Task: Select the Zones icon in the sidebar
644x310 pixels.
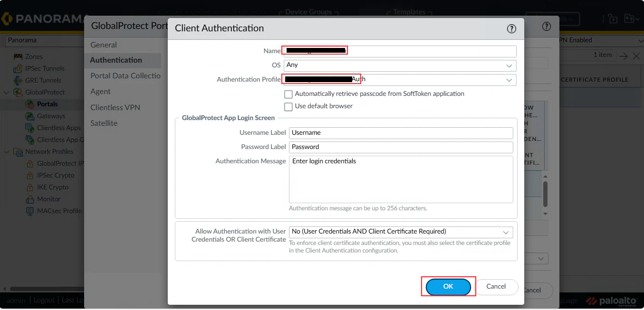Action: tap(18, 56)
